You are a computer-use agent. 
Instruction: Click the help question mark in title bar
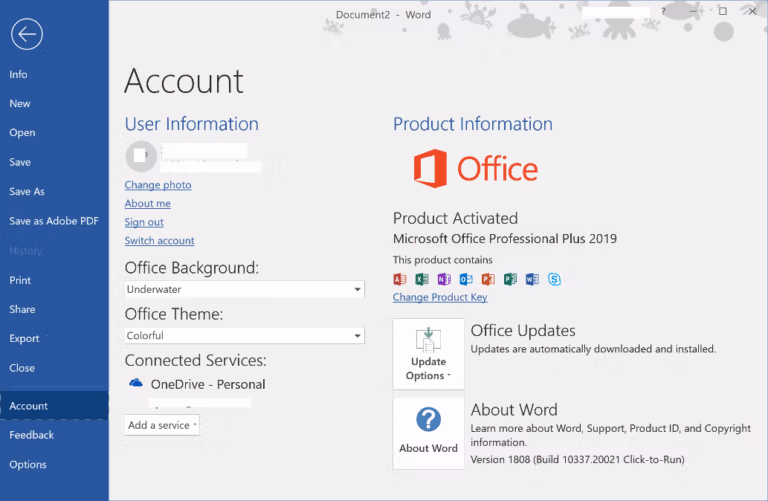pos(663,11)
